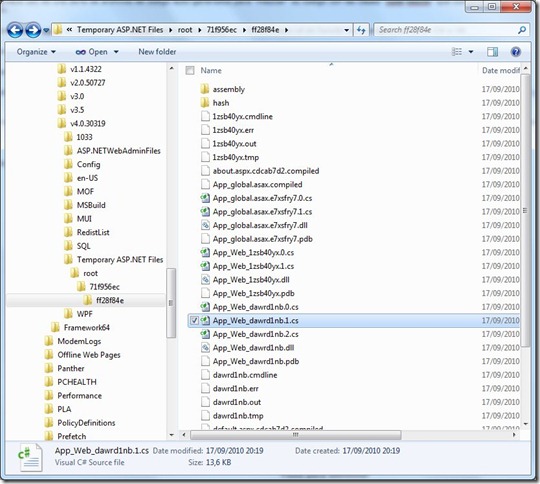Select dawrd1nb.cmdline file
This screenshot has height=484, width=540.
245,375
